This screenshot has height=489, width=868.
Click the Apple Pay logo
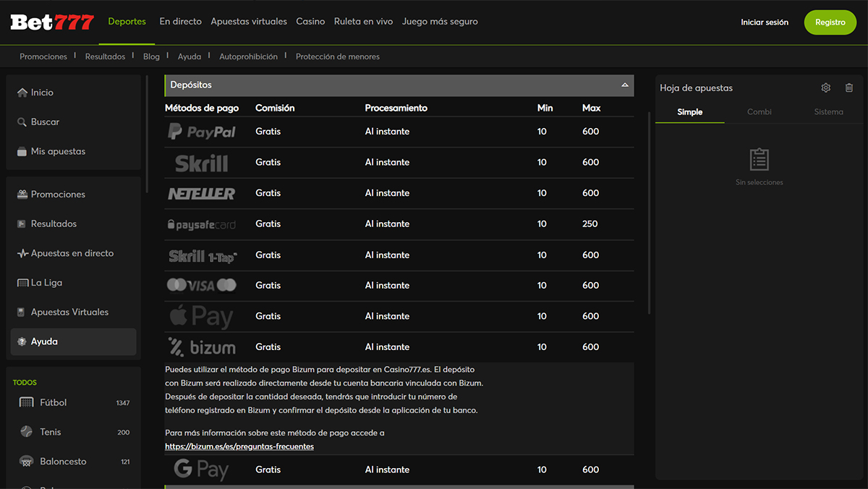pyautogui.click(x=201, y=316)
